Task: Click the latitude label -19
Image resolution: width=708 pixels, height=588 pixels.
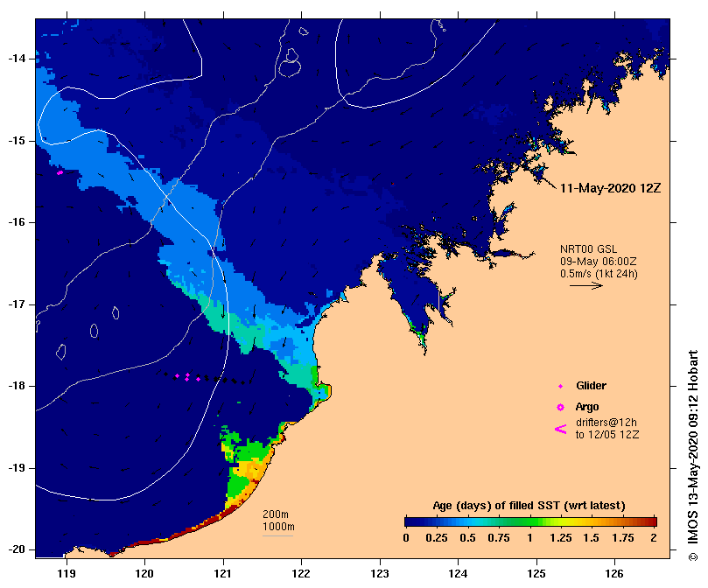Action: 17,468
